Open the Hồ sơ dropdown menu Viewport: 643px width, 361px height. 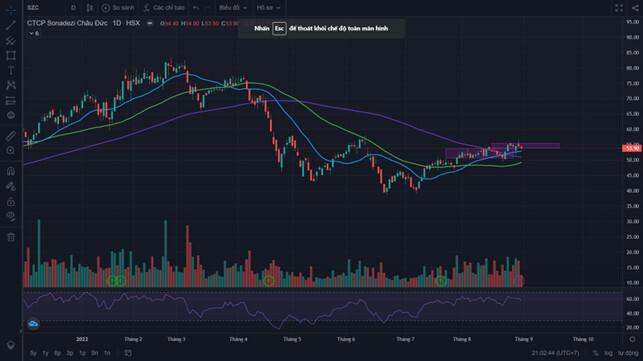(x=269, y=8)
